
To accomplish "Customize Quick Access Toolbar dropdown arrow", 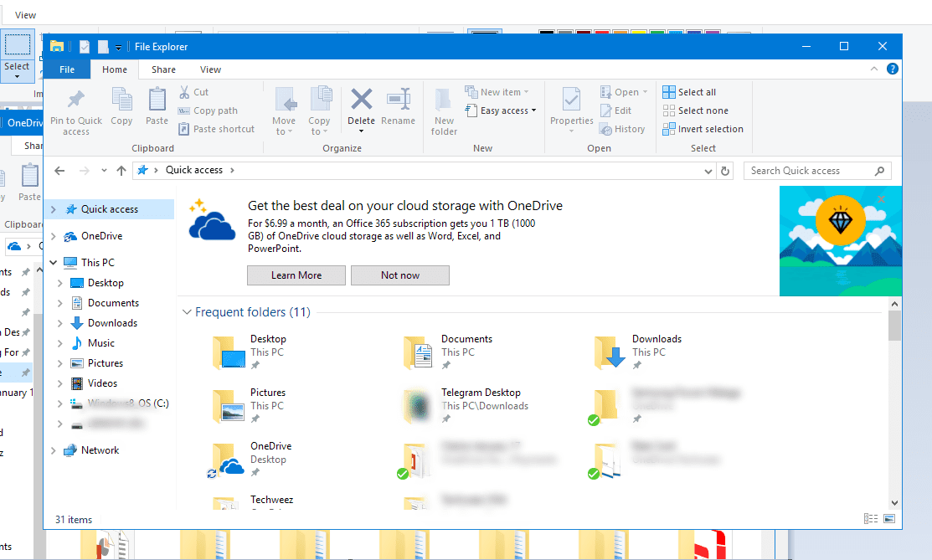I will 118,47.
